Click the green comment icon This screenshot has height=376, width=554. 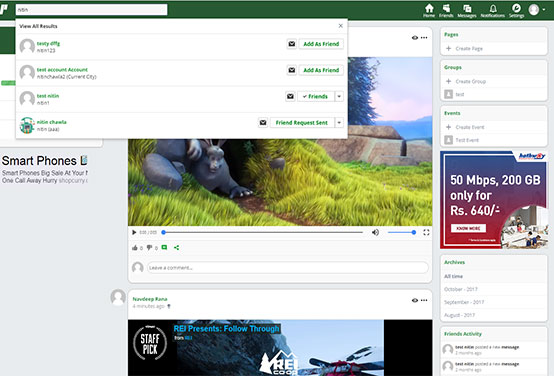pos(164,247)
